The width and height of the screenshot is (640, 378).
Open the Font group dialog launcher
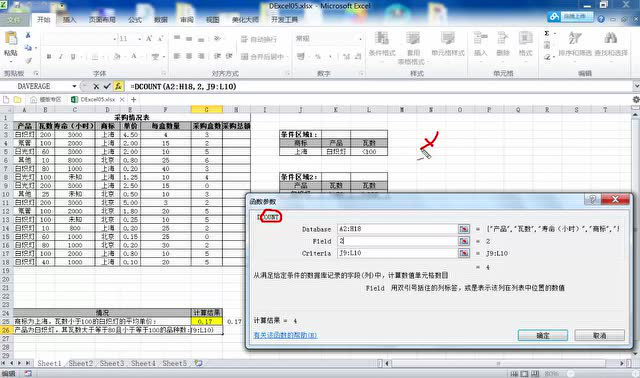pos(164,73)
